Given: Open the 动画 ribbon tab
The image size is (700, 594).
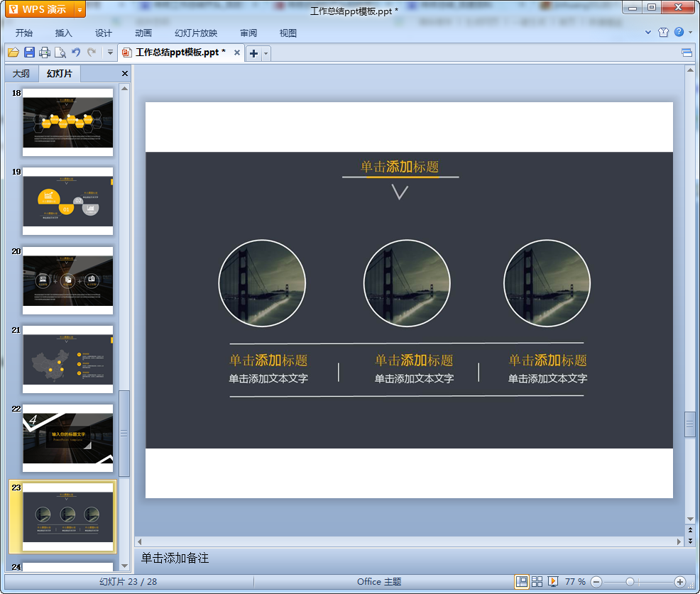Looking at the screenshot, I should (143, 33).
